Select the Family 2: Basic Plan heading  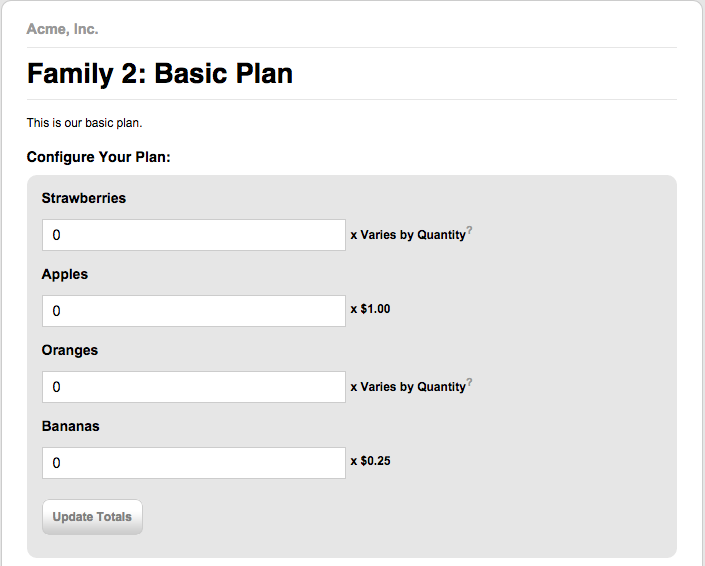tap(160, 73)
